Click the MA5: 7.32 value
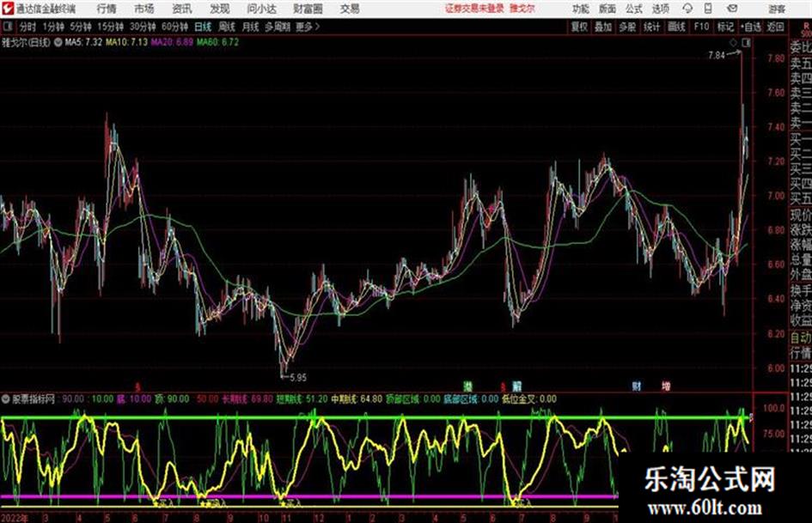 tap(83, 42)
